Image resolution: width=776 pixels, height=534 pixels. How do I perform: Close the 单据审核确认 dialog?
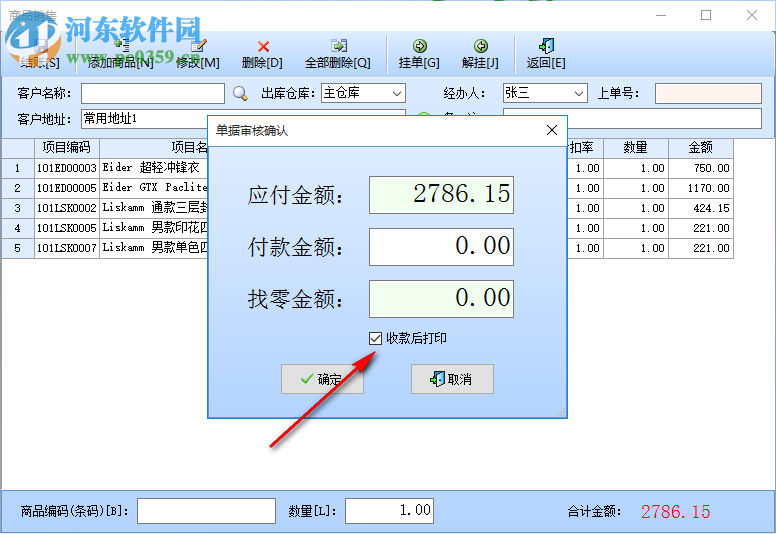point(552,130)
